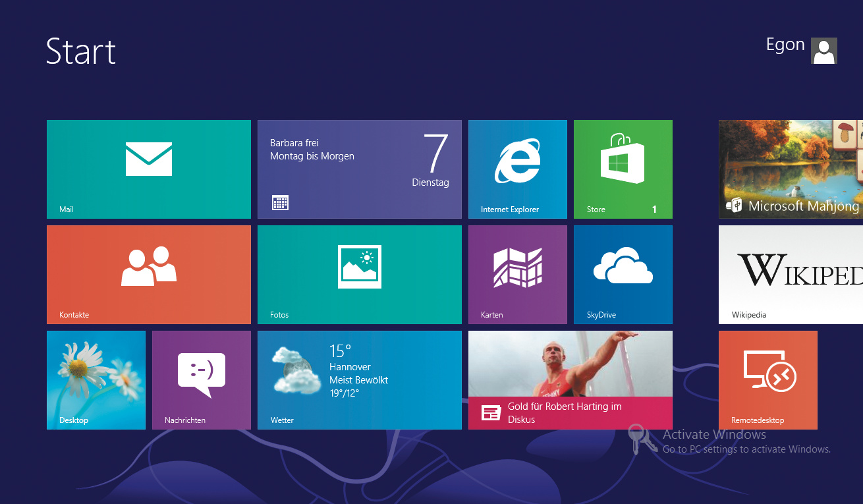Click the news article icon beside the headline
Screen dimensions: 863x504
coord(491,413)
